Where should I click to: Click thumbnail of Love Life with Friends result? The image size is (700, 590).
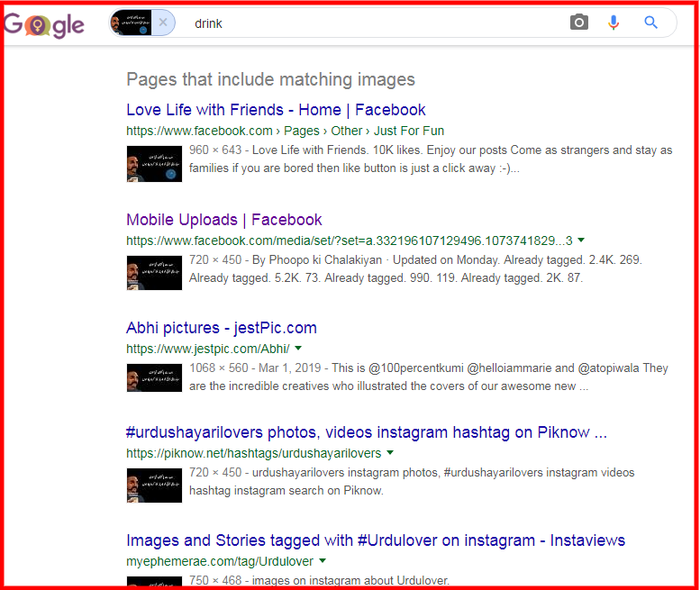[x=154, y=164]
